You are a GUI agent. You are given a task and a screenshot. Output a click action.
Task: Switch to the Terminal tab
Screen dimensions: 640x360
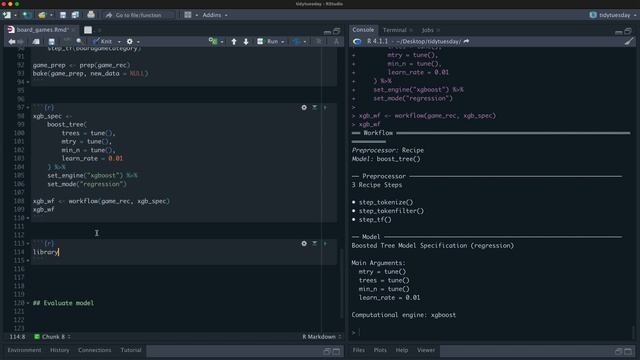pos(394,30)
